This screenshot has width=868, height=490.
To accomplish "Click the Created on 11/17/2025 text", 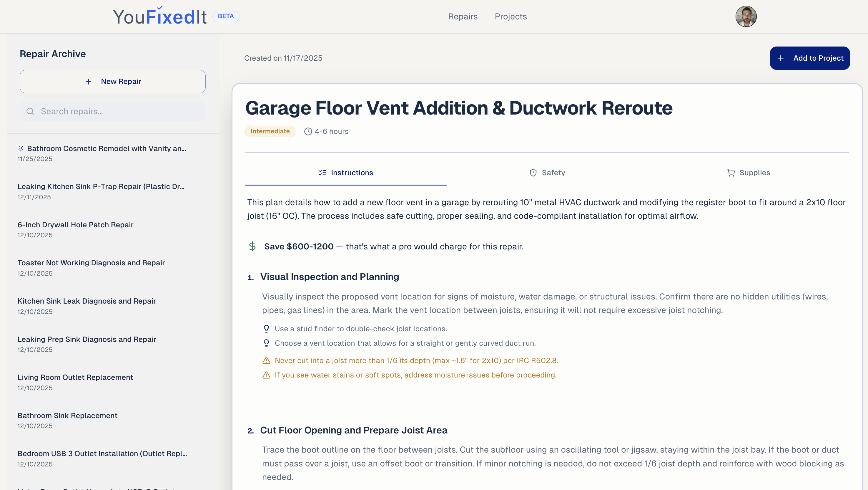I will tap(283, 58).
